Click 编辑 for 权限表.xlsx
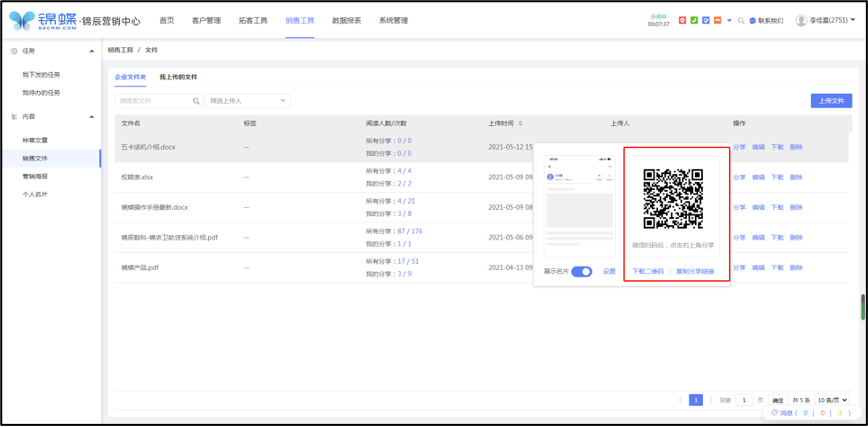The width and height of the screenshot is (868, 427). point(758,177)
